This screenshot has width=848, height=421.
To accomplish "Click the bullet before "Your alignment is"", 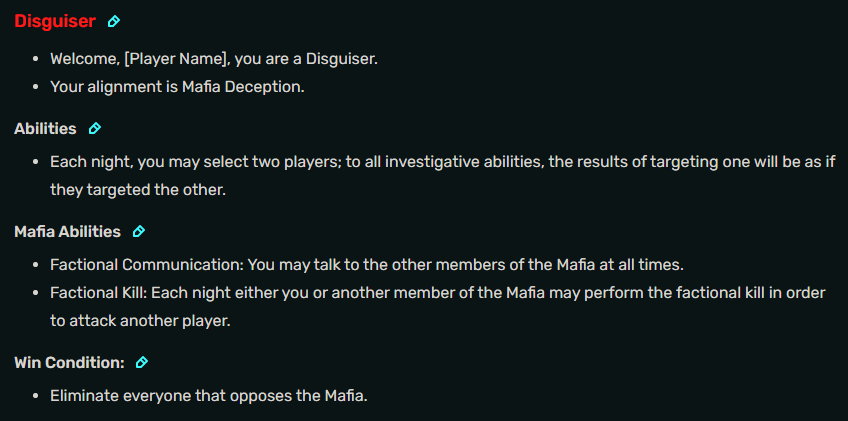I will (38, 87).
